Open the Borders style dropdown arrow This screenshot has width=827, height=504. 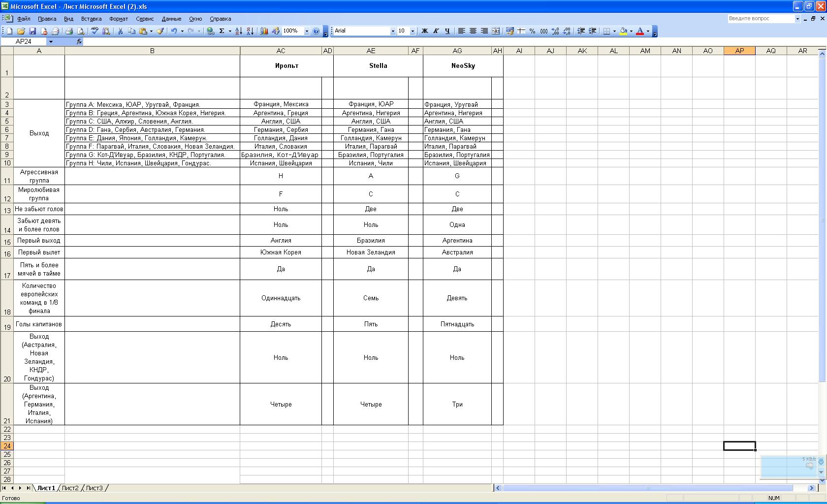coord(614,31)
